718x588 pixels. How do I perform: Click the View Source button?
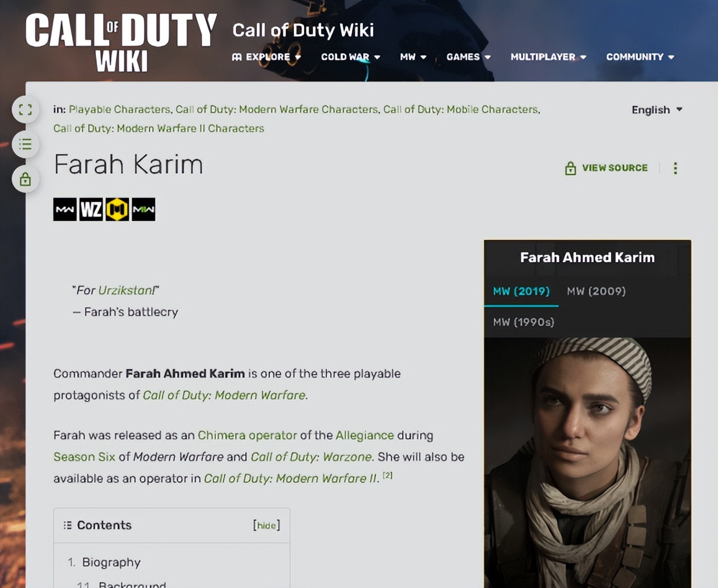pos(607,168)
